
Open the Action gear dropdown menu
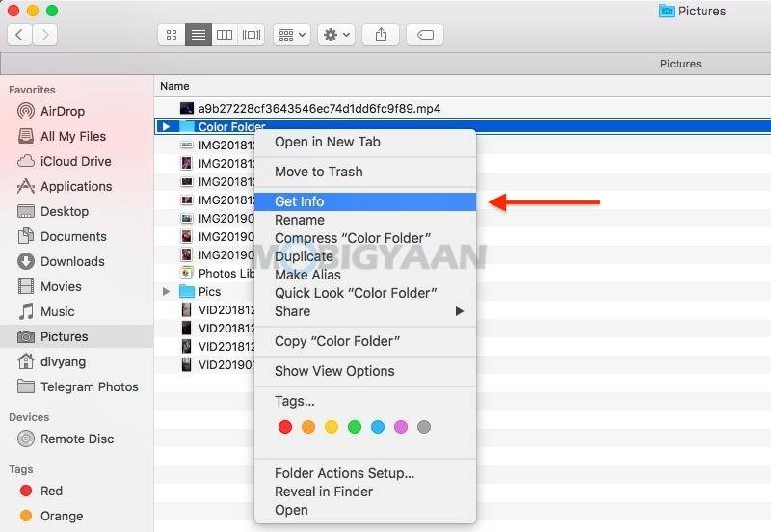(336, 35)
